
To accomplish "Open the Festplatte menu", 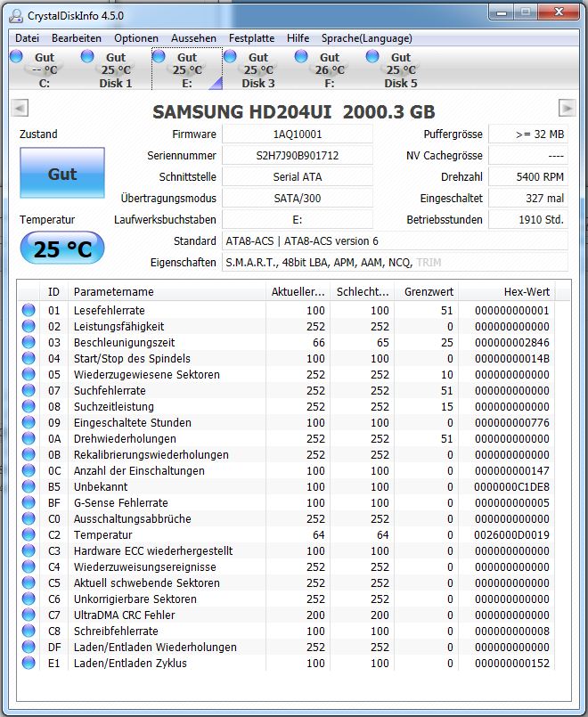I will click(x=251, y=38).
